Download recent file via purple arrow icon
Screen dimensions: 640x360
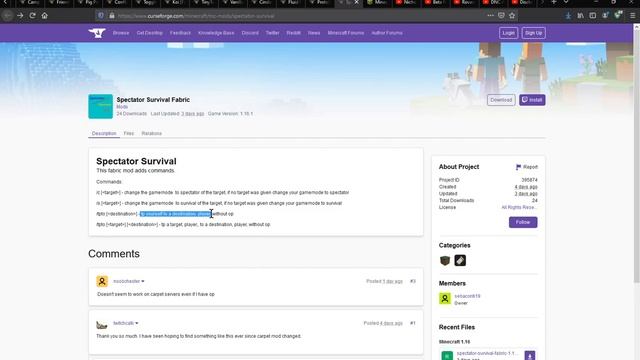click(530, 356)
